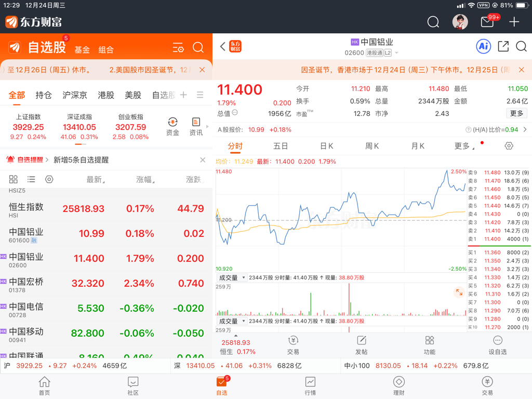Screen dimensions: 532x399
Task: Share 中国铝业 stock page
Action: [x=503, y=46]
